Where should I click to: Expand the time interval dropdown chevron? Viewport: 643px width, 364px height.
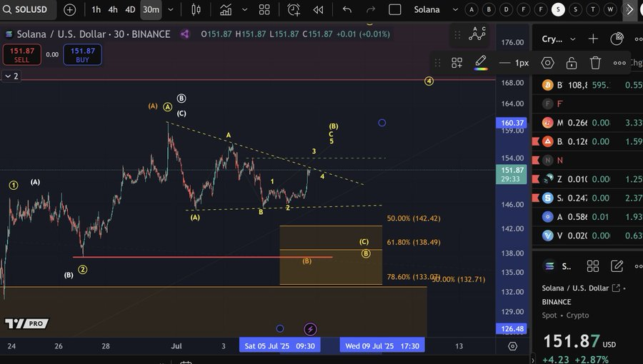coord(171,9)
